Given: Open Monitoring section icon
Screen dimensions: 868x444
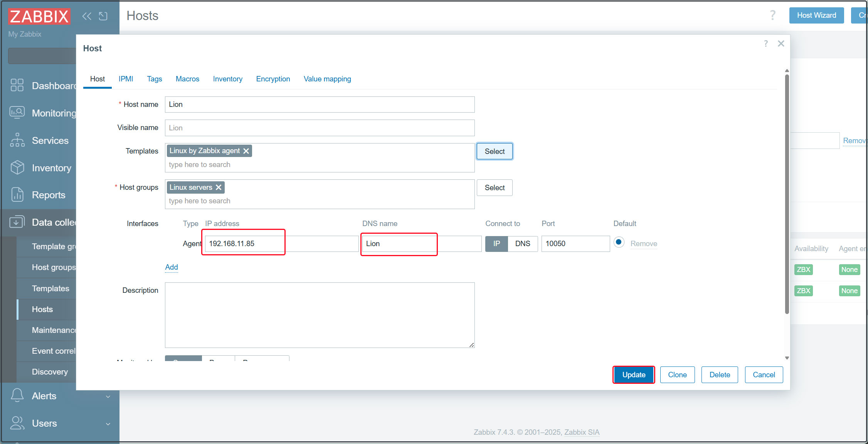Looking at the screenshot, I should [x=17, y=112].
